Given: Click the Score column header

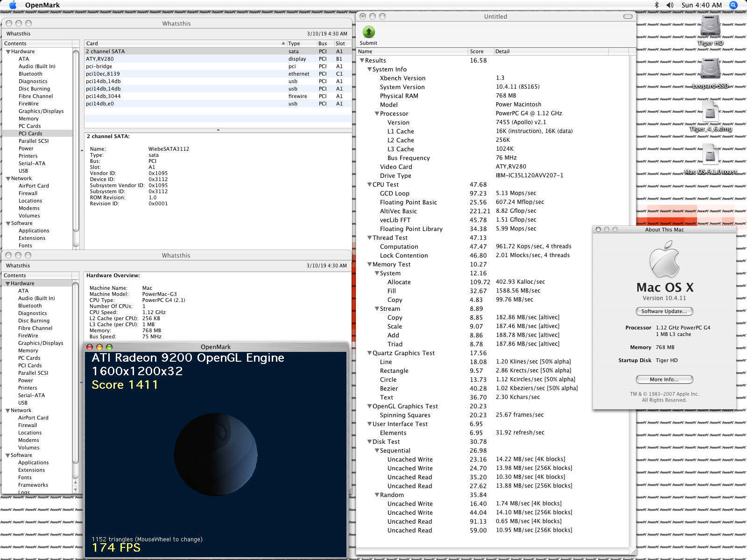Looking at the screenshot, I should click(480, 51).
